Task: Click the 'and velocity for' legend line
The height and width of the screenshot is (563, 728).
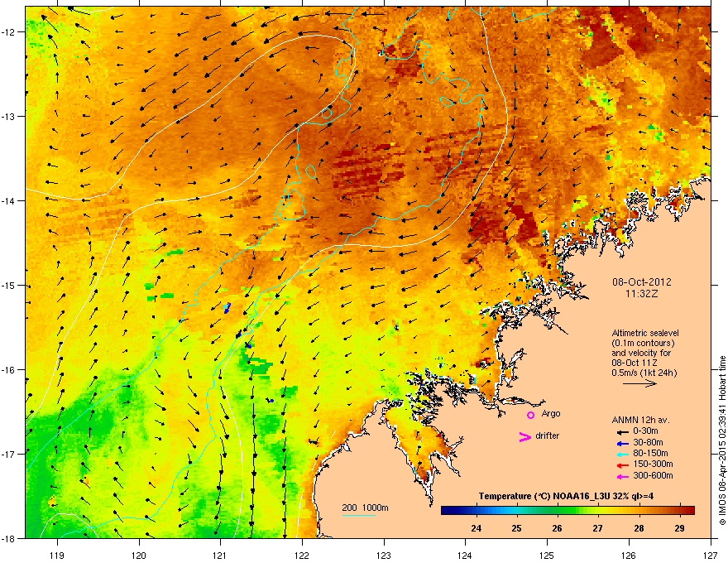Action: (x=641, y=353)
